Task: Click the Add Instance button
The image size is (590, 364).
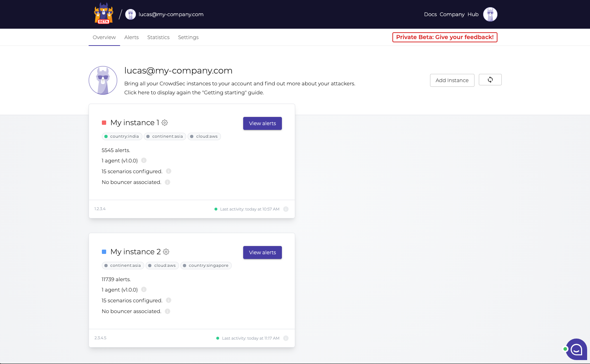Action: [452, 80]
